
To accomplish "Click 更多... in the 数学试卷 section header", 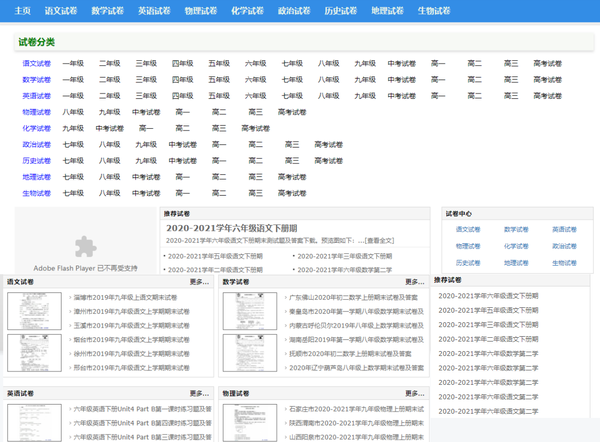I will coord(415,282).
